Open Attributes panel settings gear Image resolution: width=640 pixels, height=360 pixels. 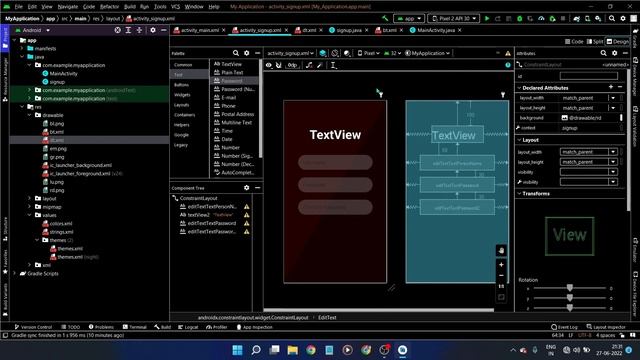615,53
